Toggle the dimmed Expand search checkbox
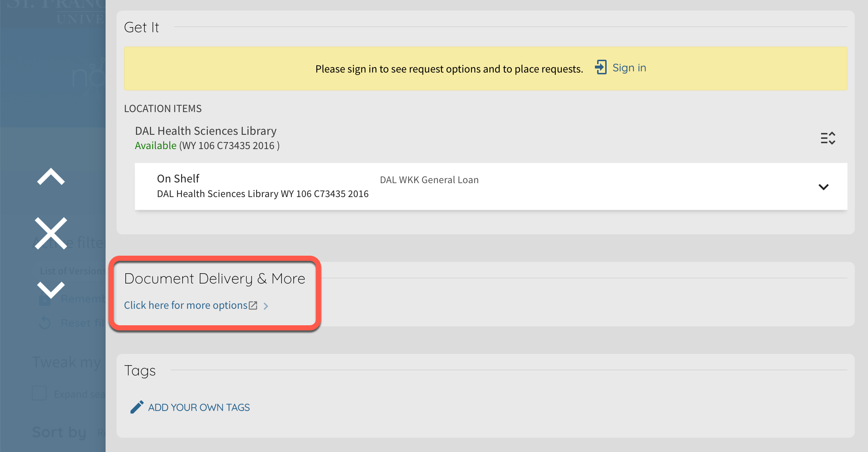 pyautogui.click(x=39, y=393)
